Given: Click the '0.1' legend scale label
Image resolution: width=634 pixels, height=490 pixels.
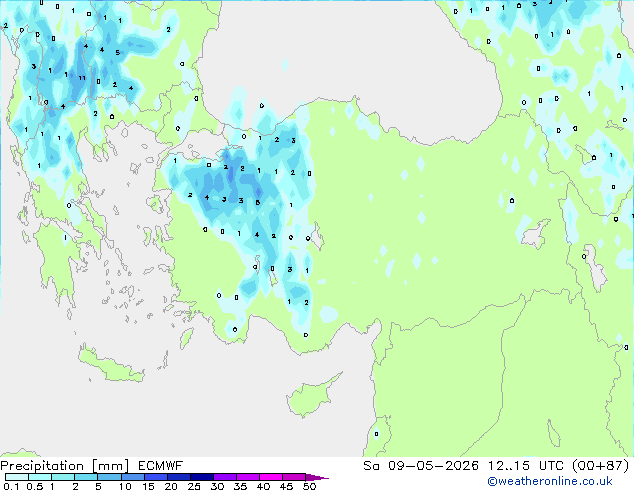Looking at the screenshot, I should point(11,486).
